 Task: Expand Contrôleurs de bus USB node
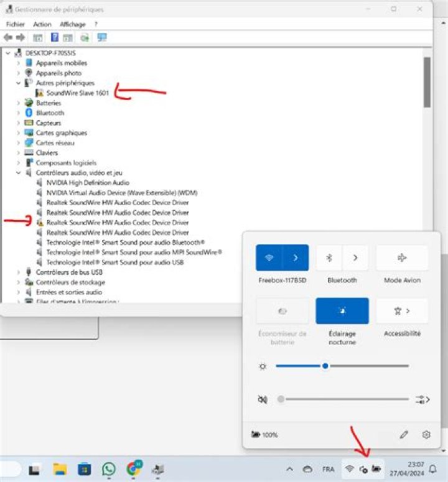19,272
